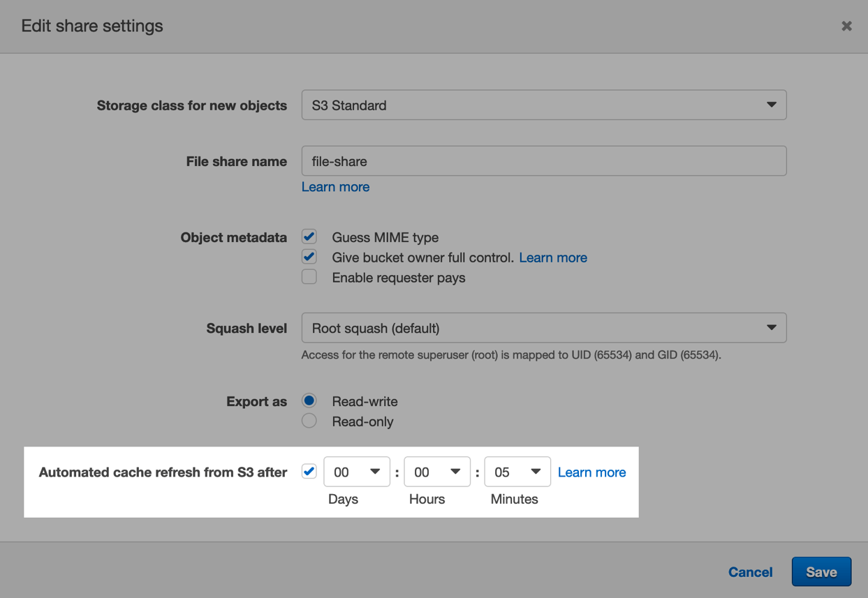Image resolution: width=868 pixels, height=598 pixels.
Task: Save the share settings
Action: 821,571
